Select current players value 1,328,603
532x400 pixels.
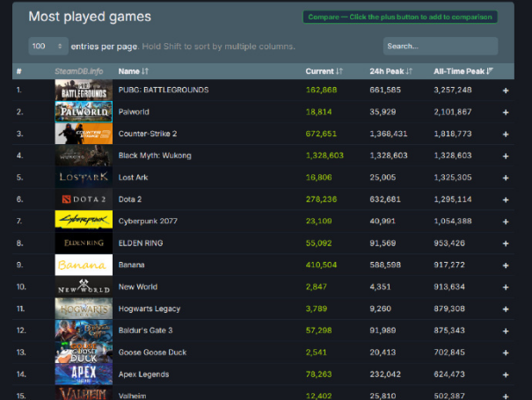pyautogui.click(x=324, y=156)
